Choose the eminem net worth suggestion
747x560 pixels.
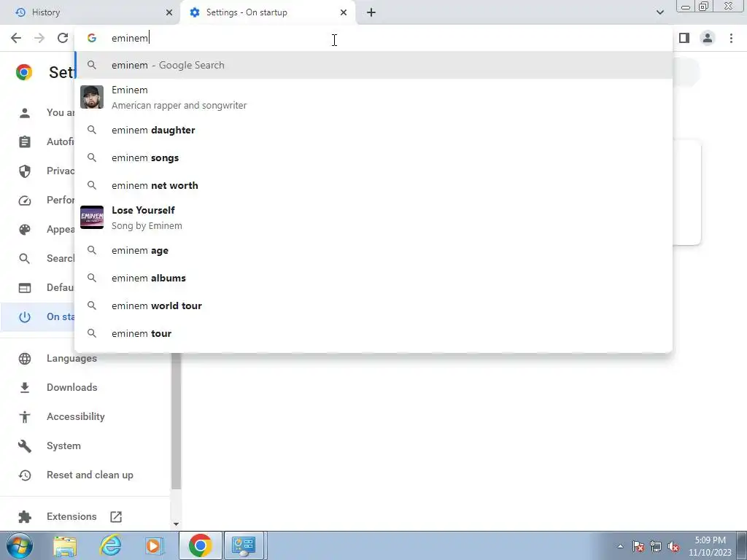point(373,185)
